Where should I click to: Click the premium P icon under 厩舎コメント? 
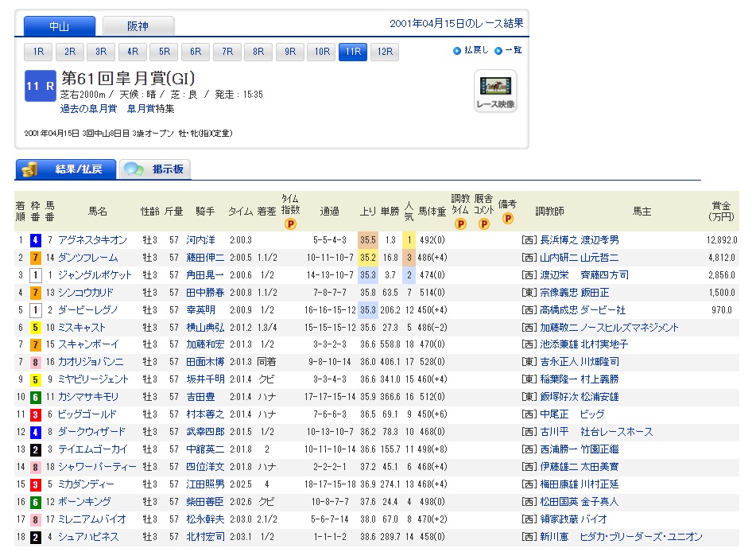(483, 224)
